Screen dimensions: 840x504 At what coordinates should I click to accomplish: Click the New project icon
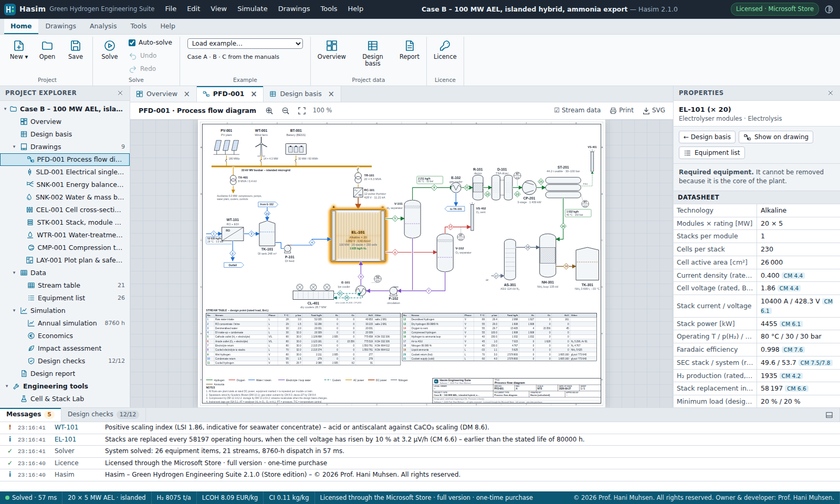[19, 46]
